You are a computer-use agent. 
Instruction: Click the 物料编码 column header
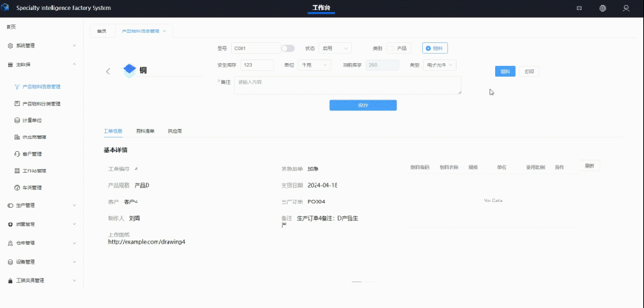[x=420, y=168]
